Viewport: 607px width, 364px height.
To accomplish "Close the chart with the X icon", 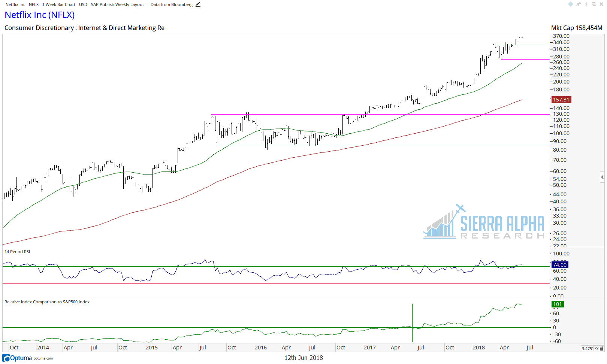I will 601,4.
